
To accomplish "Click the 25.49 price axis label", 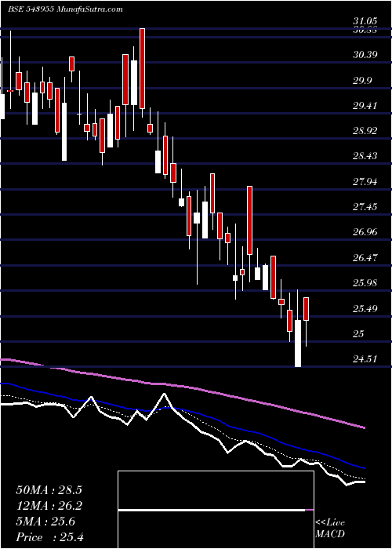I will click(x=365, y=309).
